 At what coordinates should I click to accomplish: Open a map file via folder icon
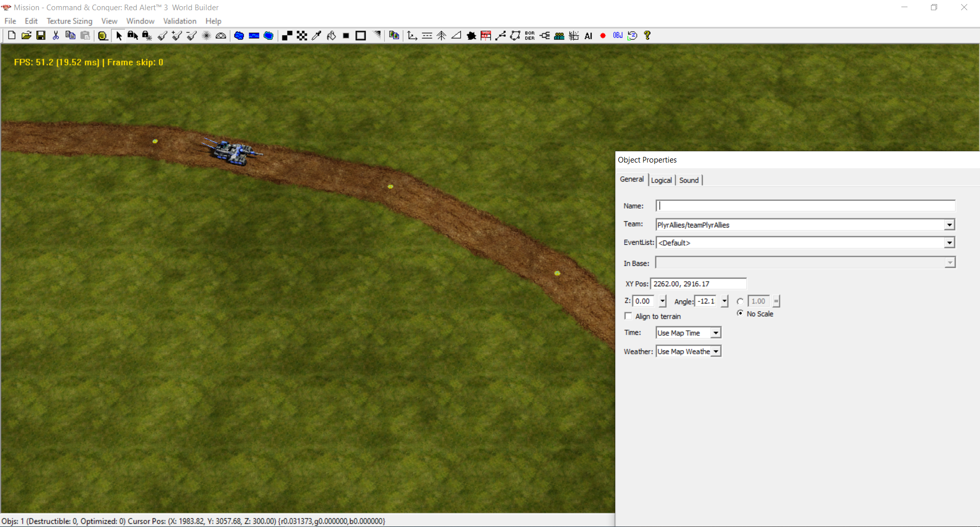pyautogui.click(x=26, y=35)
